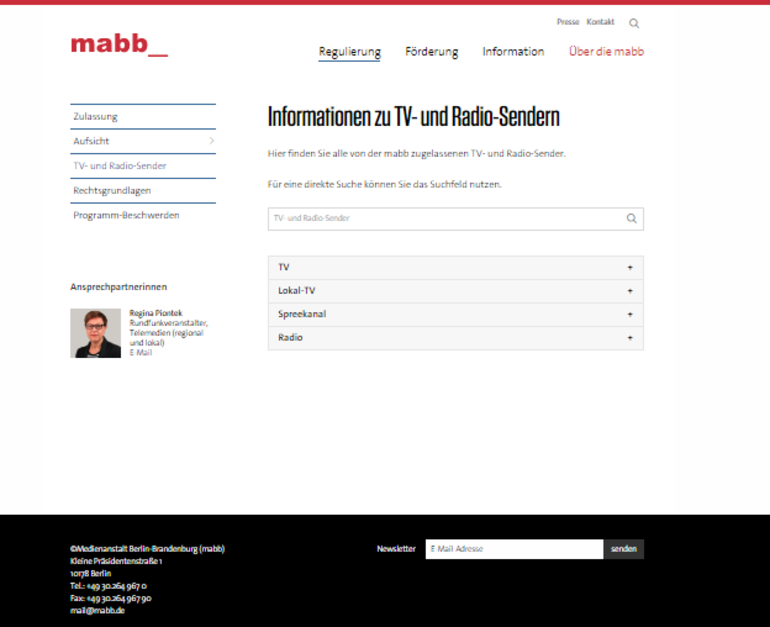The height and width of the screenshot is (627, 770).
Task: Submit TV- und Radio-Sender search magnifier
Action: 632,218
